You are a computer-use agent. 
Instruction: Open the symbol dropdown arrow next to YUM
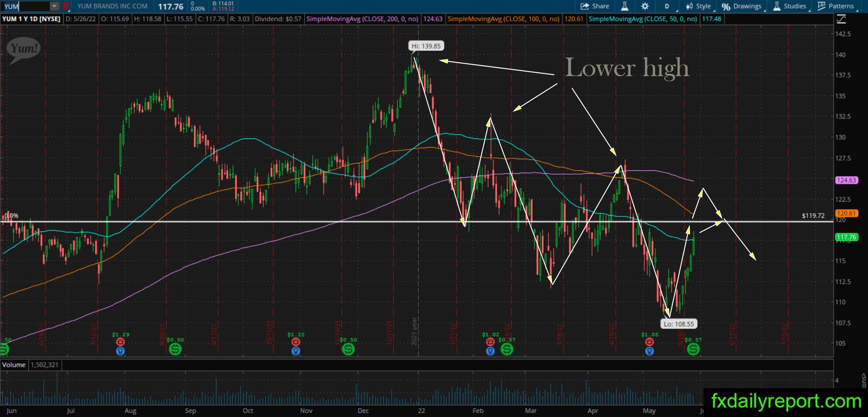[54, 7]
